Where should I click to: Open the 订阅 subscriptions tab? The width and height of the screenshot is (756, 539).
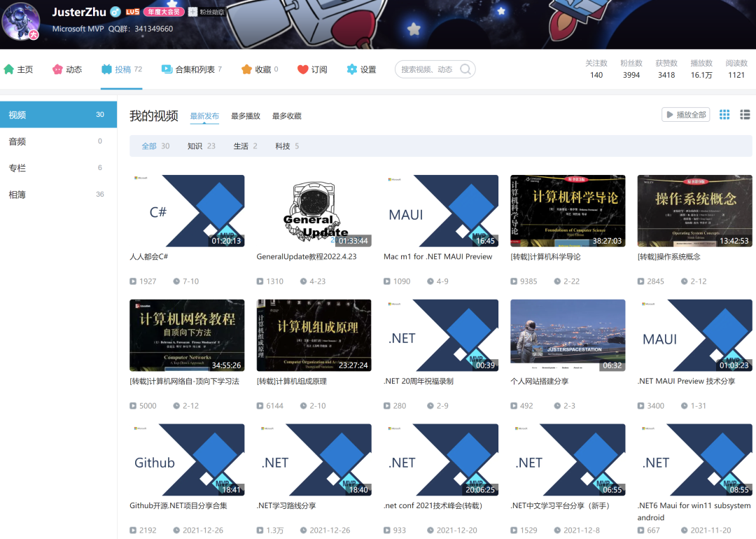(x=312, y=69)
